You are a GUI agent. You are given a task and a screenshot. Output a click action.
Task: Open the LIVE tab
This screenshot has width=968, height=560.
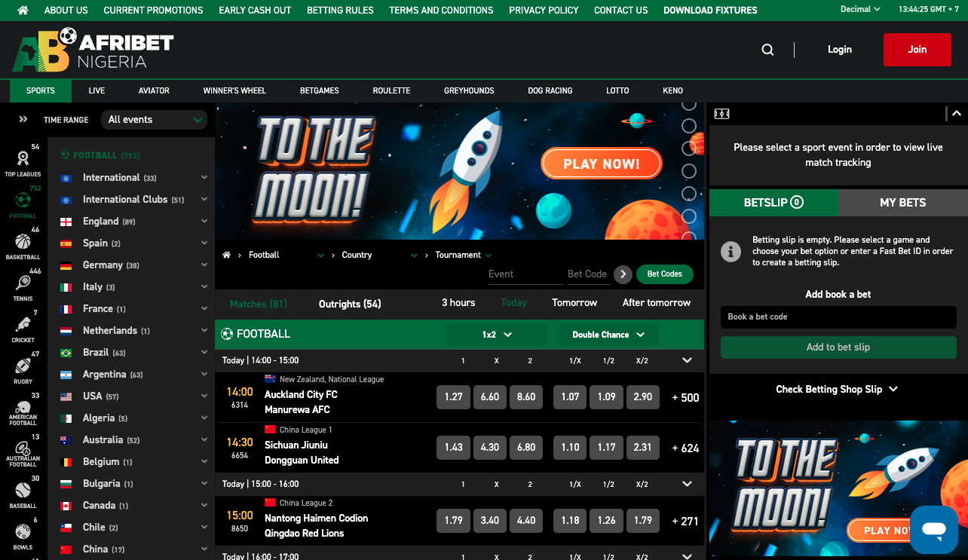(96, 90)
